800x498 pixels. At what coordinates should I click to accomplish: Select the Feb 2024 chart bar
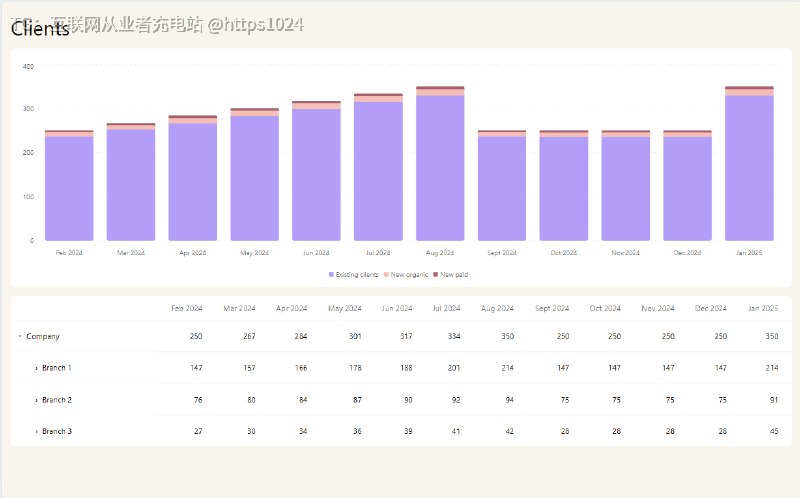pyautogui.click(x=69, y=185)
